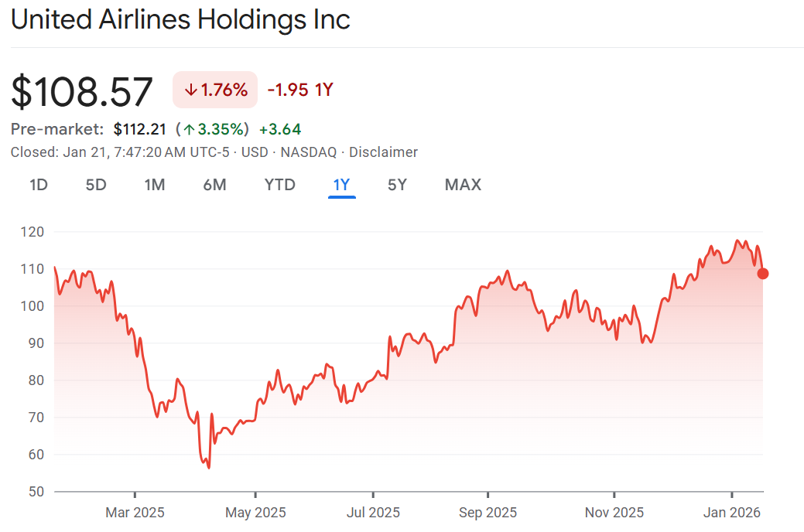Screen dimensions: 804x532
Task: Switch chart to 5Y range
Action: click(397, 185)
